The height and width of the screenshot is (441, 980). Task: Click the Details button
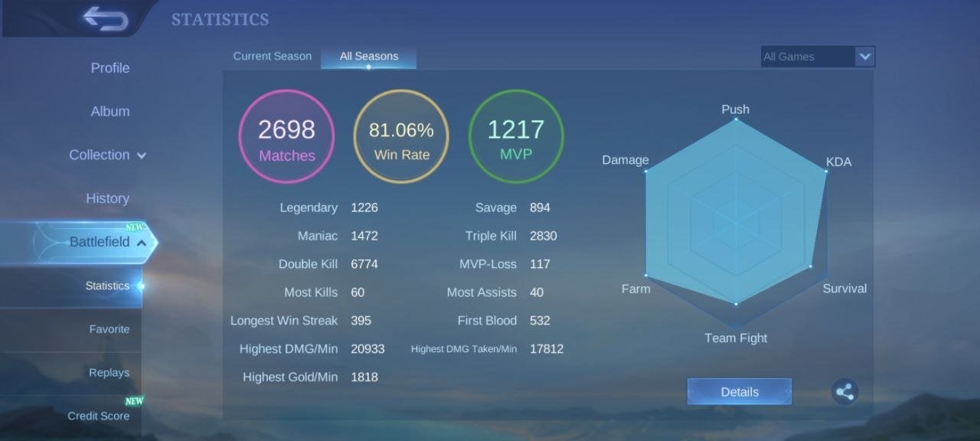pyautogui.click(x=740, y=392)
